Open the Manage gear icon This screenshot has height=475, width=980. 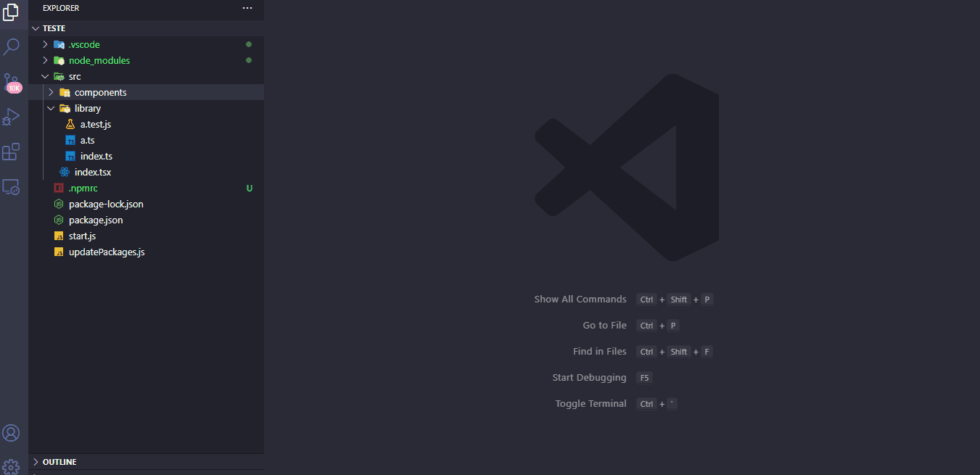coord(11,466)
